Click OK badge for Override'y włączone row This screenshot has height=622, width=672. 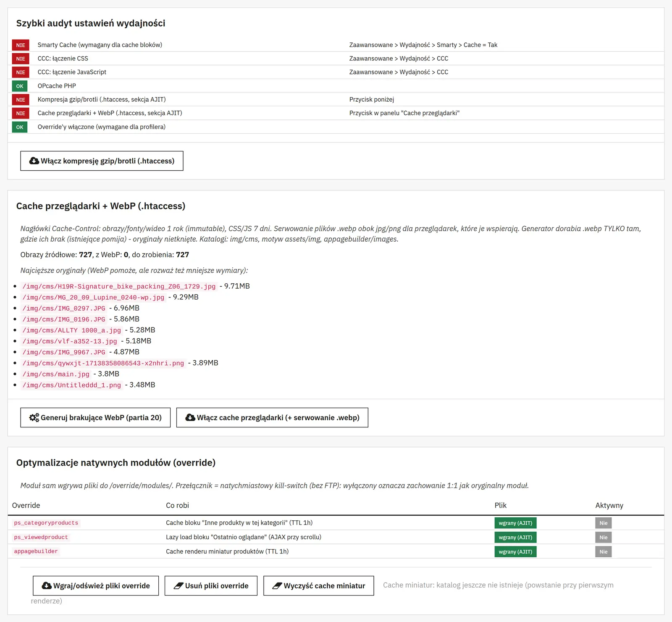pyautogui.click(x=20, y=127)
